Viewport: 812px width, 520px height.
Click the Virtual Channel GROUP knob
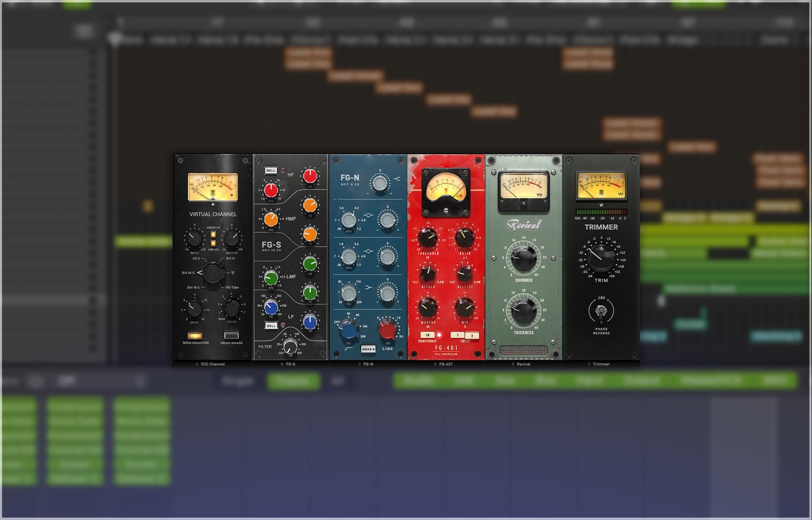point(232,308)
